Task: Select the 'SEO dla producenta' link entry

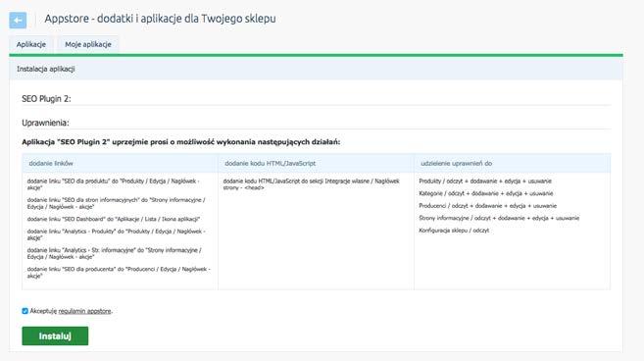Action: 119,272
